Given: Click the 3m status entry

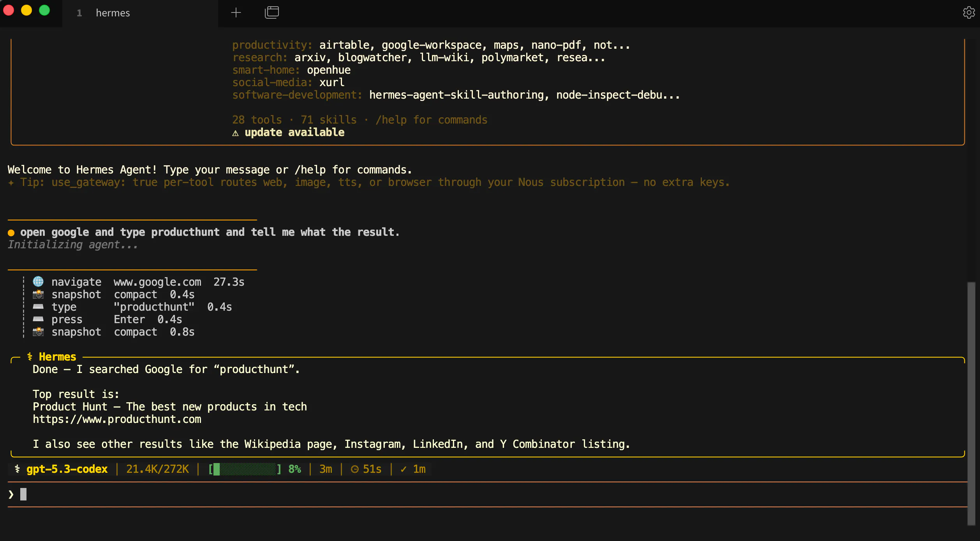Looking at the screenshot, I should (x=326, y=469).
